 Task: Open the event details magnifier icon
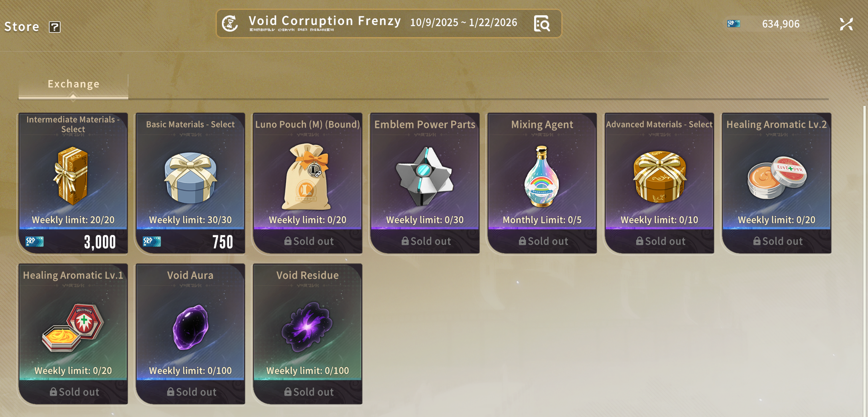point(542,24)
